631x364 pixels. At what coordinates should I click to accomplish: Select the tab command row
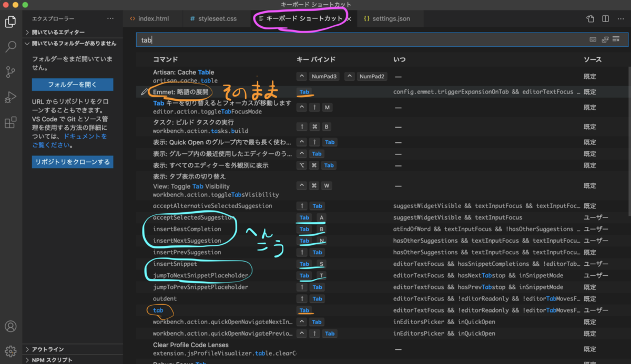point(381,310)
